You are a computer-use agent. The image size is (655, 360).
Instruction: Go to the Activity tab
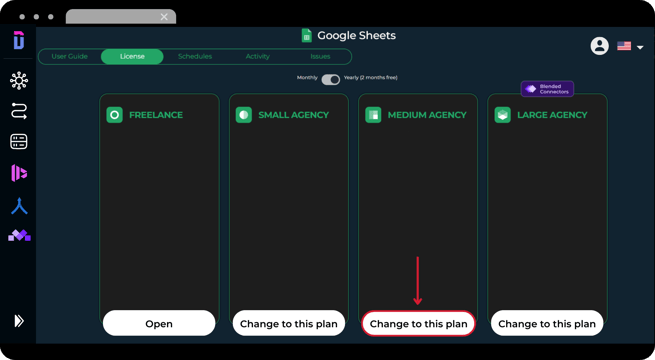257,56
